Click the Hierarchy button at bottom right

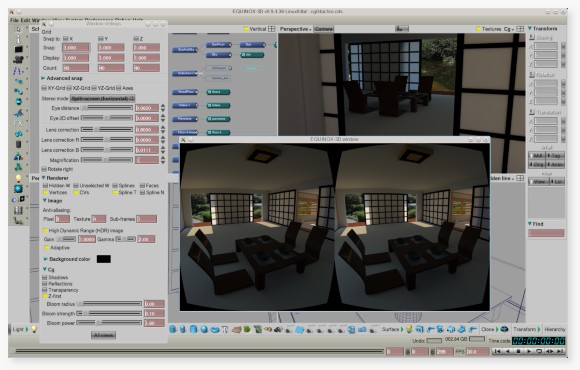point(554,329)
